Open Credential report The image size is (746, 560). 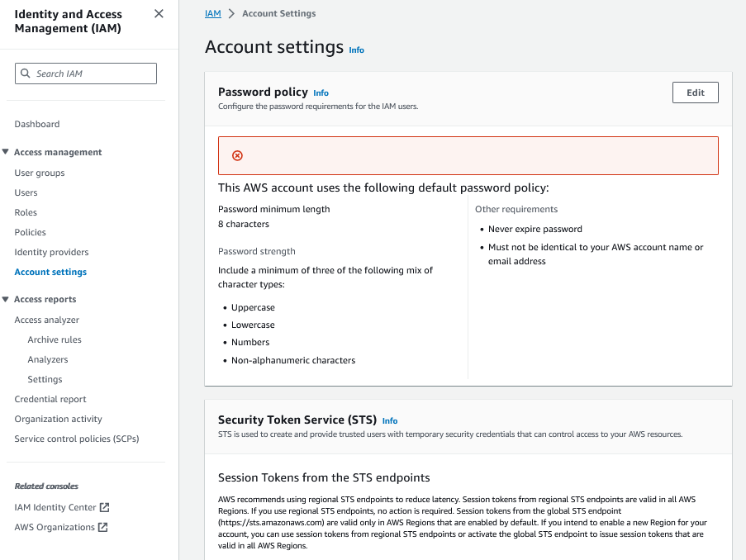point(50,399)
